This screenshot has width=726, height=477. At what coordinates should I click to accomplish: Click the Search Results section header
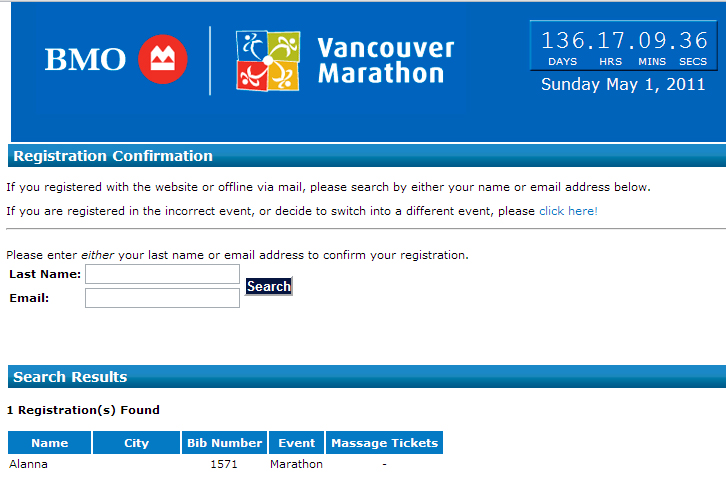tap(70, 377)
